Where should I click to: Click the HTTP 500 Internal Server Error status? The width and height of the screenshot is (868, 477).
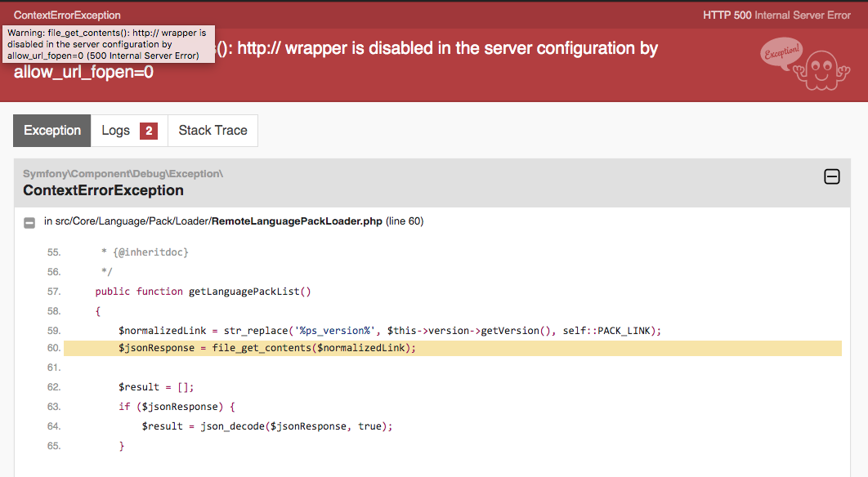coord(776,15)
